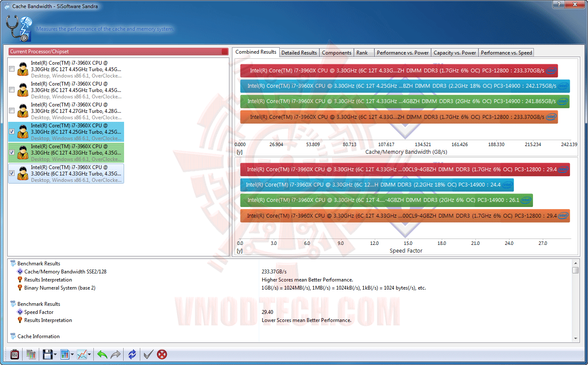Select the green 26.1 speed factor bar

[x=386, y=200]
